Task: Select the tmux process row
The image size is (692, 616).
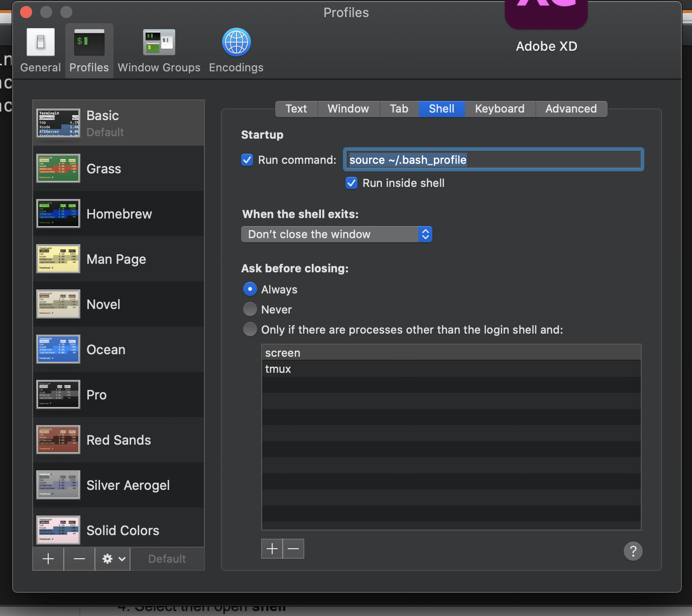Action: (x=451, y=369)
